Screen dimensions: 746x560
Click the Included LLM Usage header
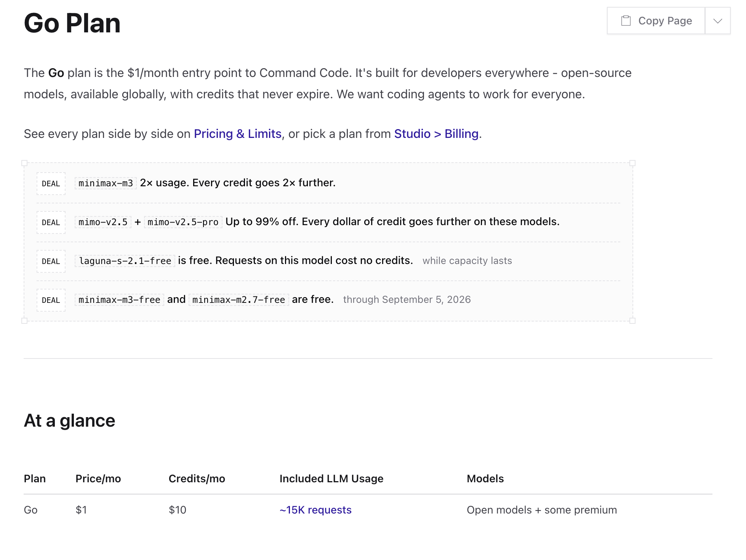(331, 478)
